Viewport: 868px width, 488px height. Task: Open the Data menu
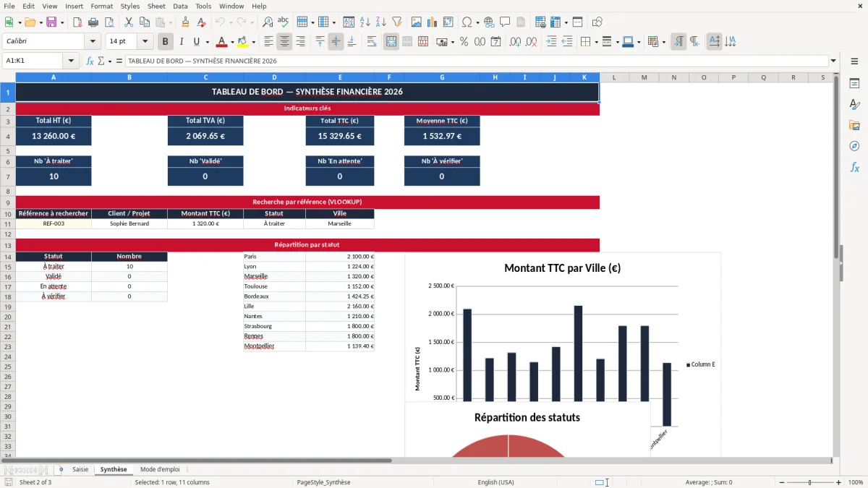pos(180,6)
